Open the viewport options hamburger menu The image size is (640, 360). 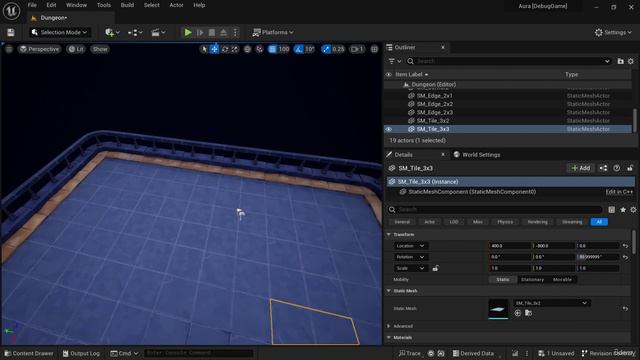(9, 49)
